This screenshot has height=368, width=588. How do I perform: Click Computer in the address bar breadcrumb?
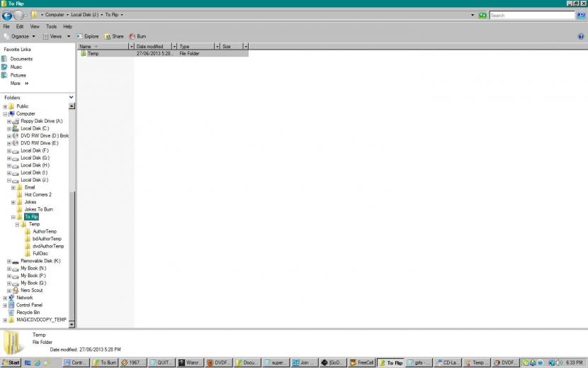pos(55,15)
